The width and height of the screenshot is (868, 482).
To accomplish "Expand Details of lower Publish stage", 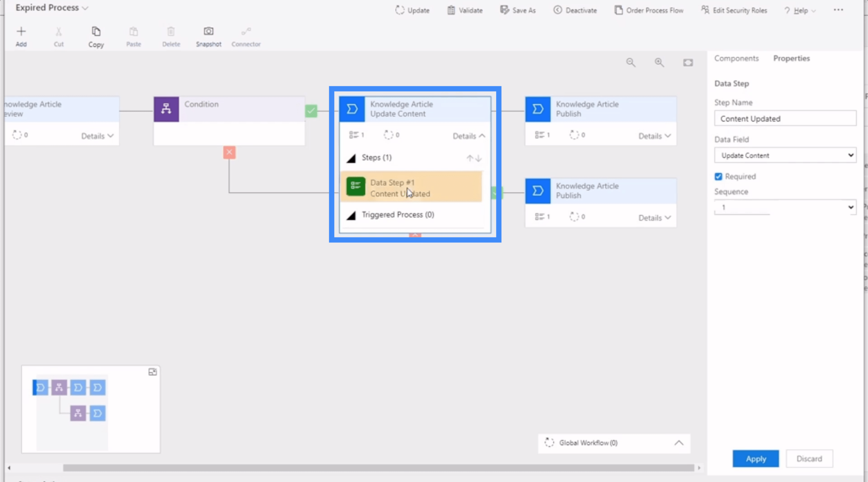I will [x=655, y=218].
